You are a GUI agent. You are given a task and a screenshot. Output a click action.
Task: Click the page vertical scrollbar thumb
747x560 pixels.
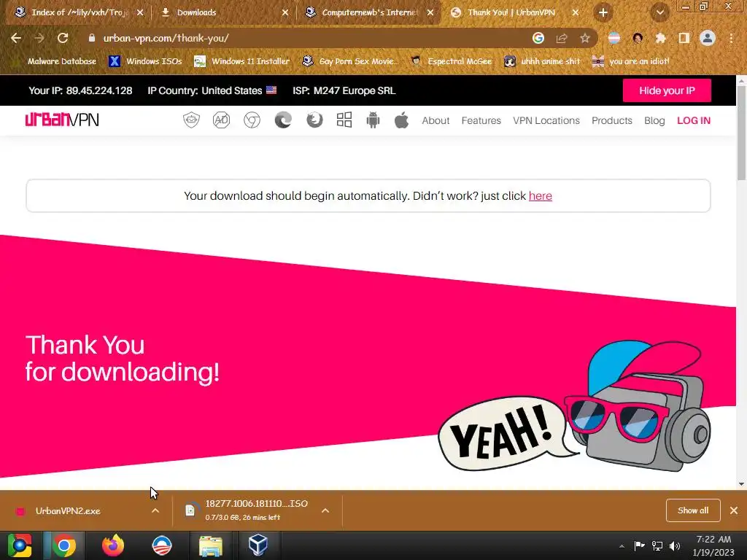coord(741,133)
